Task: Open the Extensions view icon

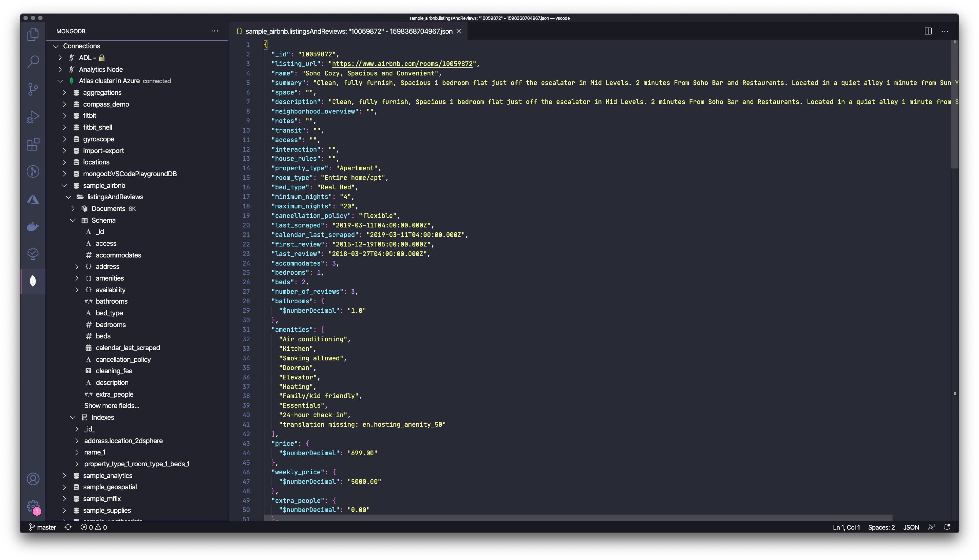Action: click(x=33, y=144)
